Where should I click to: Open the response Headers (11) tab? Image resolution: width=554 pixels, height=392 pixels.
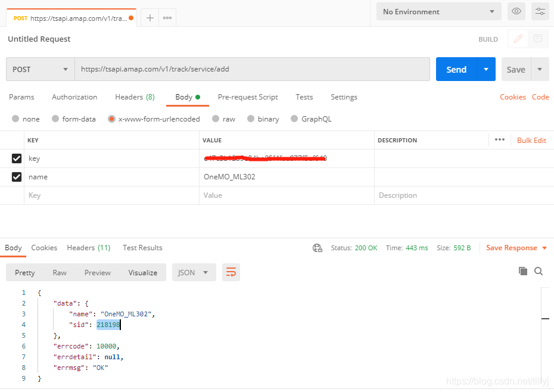coord(89,248)
